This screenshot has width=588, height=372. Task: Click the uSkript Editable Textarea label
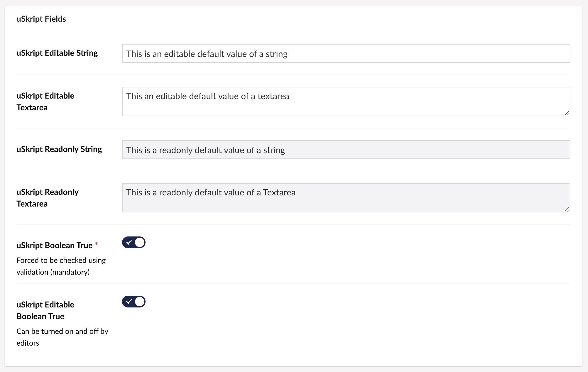click(x=45, y=102)
